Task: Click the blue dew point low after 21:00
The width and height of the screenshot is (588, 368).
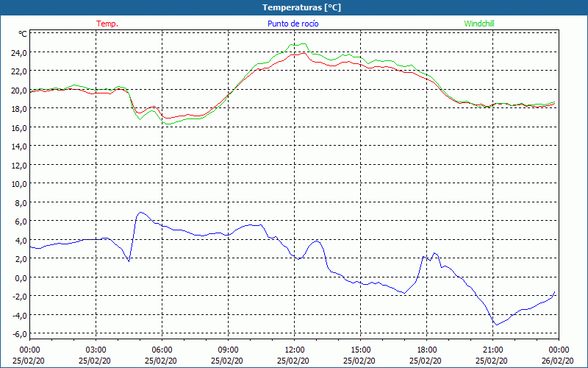Action: pyautogui.click(x=497, y=325)
